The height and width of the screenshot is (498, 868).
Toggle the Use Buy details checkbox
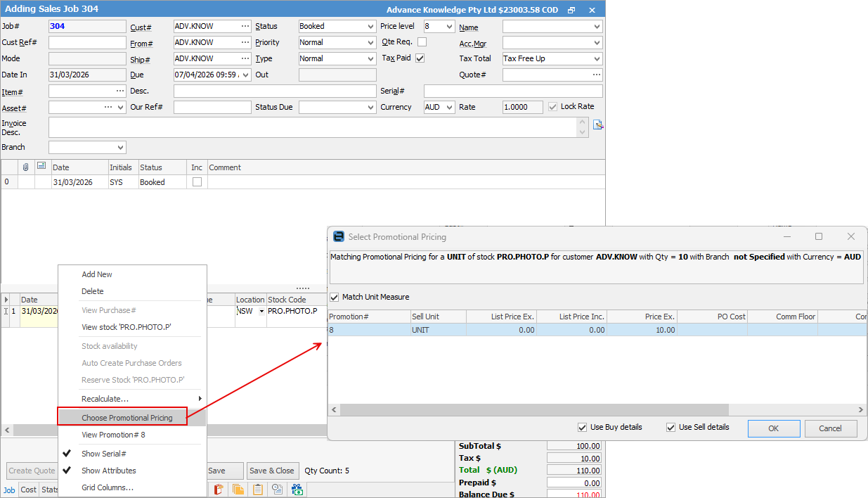(582, 427)
